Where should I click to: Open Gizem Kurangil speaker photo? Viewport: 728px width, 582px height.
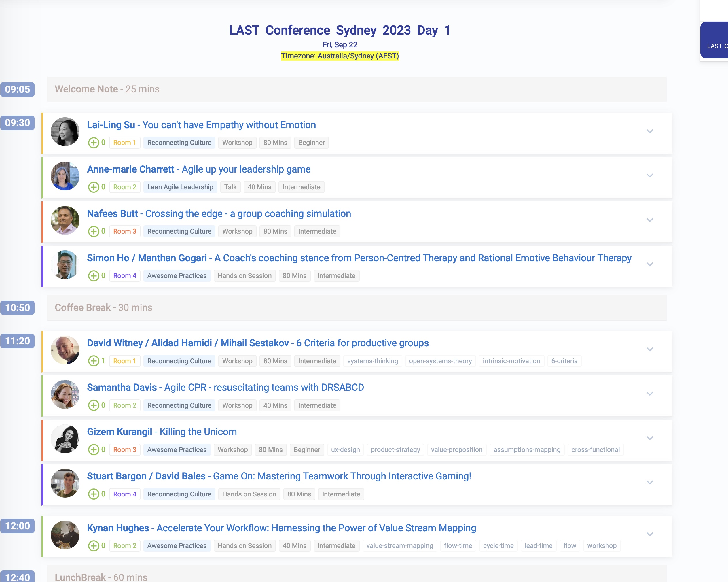point(65,439)
